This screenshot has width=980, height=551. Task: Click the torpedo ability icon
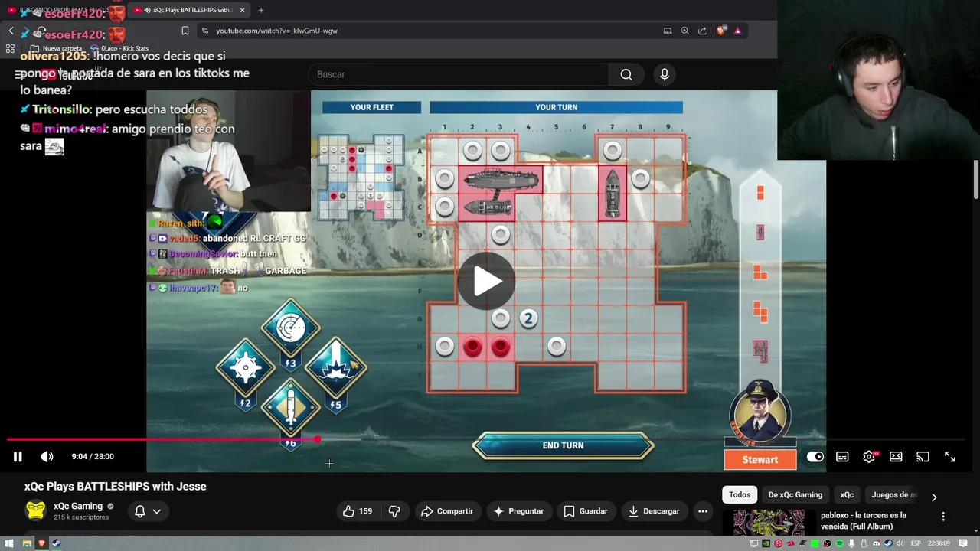pos(290,407)
